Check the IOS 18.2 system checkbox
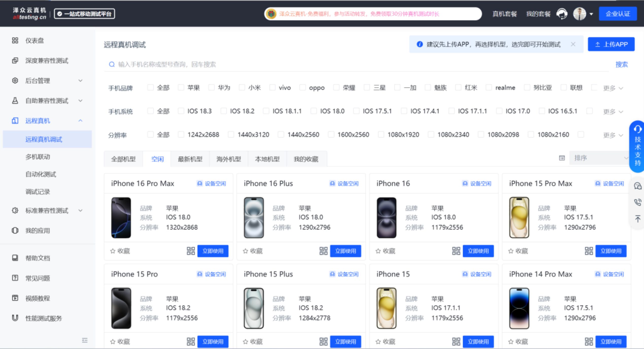 coord(224,111)
